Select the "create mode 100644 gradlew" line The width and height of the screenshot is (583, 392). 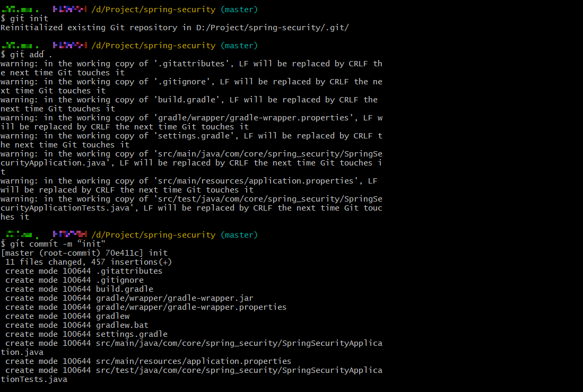[67, 316]
